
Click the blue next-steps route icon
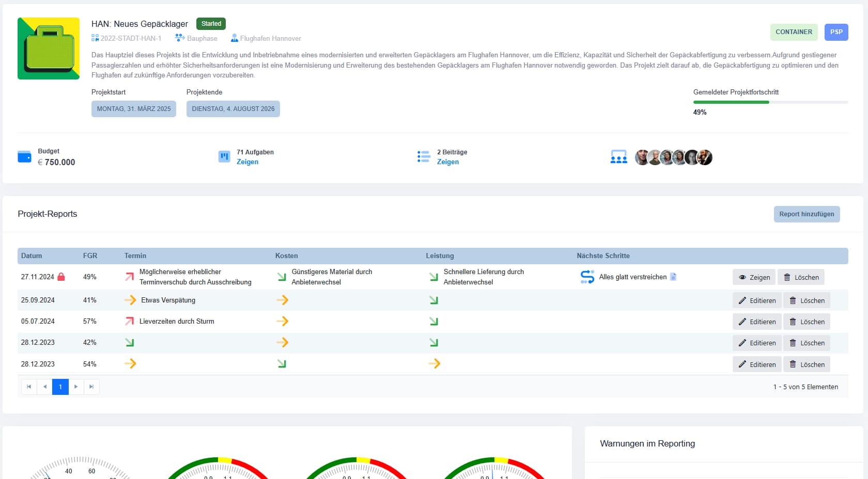pos(587,277)
